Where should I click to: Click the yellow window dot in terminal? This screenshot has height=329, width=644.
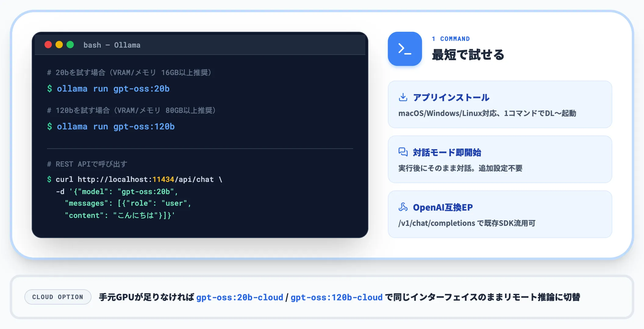59,45
